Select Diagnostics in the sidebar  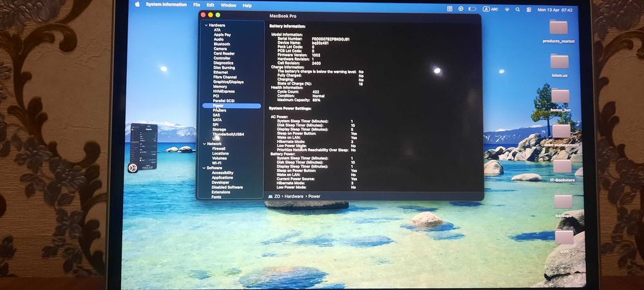click(223, 63)
